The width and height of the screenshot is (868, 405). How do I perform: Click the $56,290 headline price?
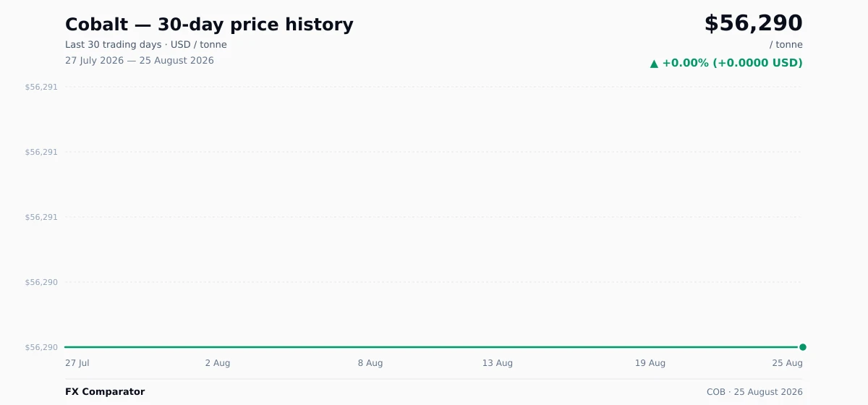pyautogui.click(x=753, y=23)
